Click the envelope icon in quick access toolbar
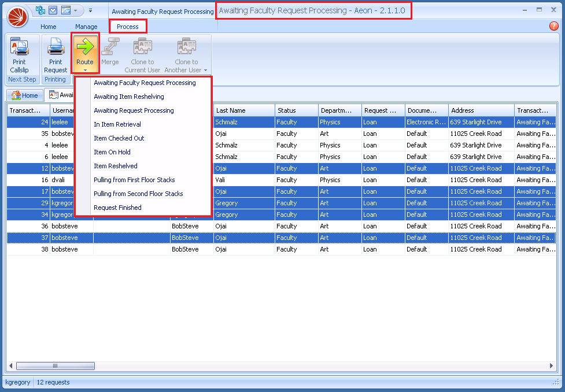This screenshot has height=392, width=565. tap(53, 10)
